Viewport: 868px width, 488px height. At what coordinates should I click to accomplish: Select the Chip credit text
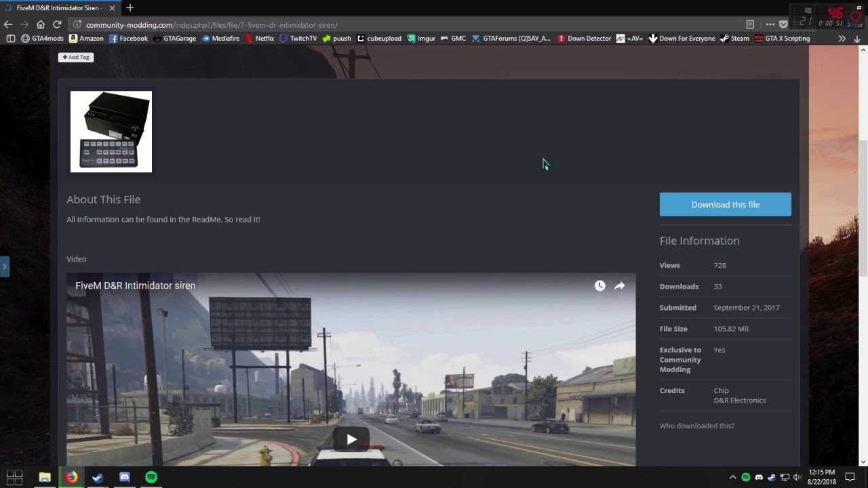point(721,390)
